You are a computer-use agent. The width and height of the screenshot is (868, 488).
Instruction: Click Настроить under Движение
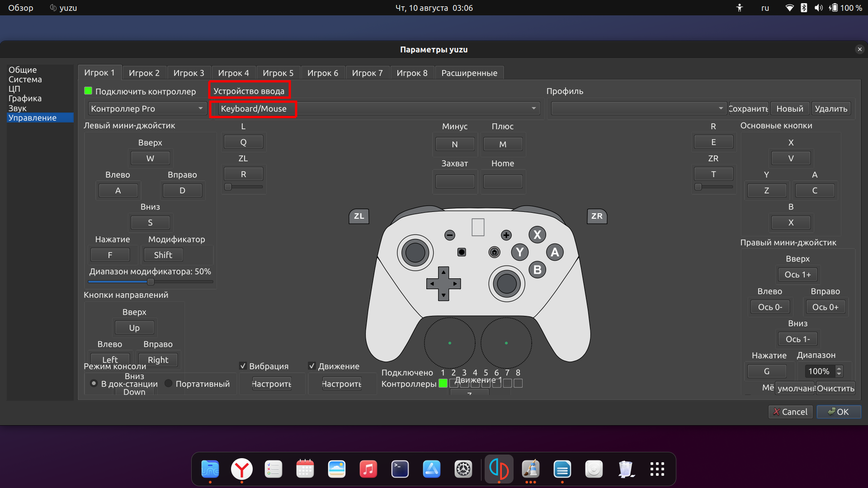click(x=342, y=384)
